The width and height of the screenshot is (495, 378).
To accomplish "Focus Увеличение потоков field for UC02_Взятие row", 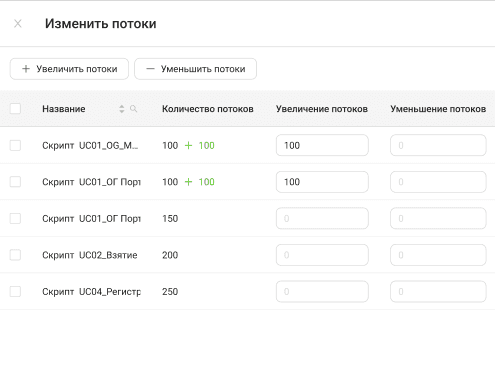I will [x=322, y=255].
